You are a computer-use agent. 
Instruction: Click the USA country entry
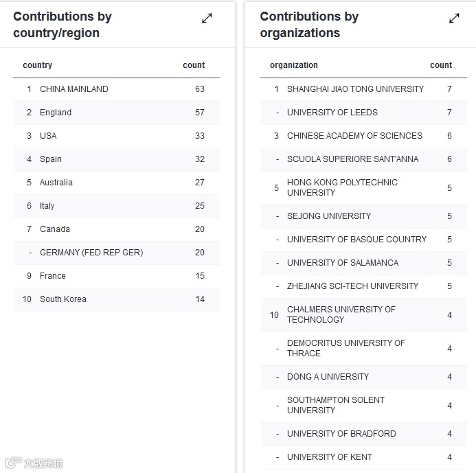tap(48, 136)
